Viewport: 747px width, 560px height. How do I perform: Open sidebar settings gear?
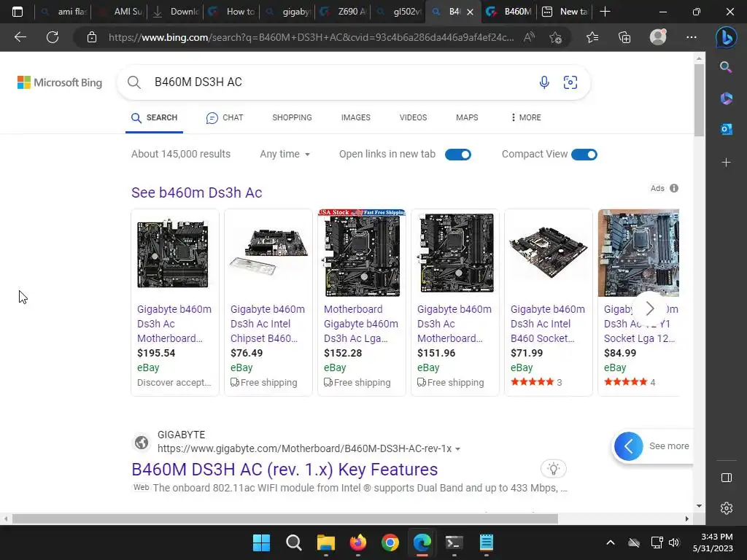coord(726,508)
